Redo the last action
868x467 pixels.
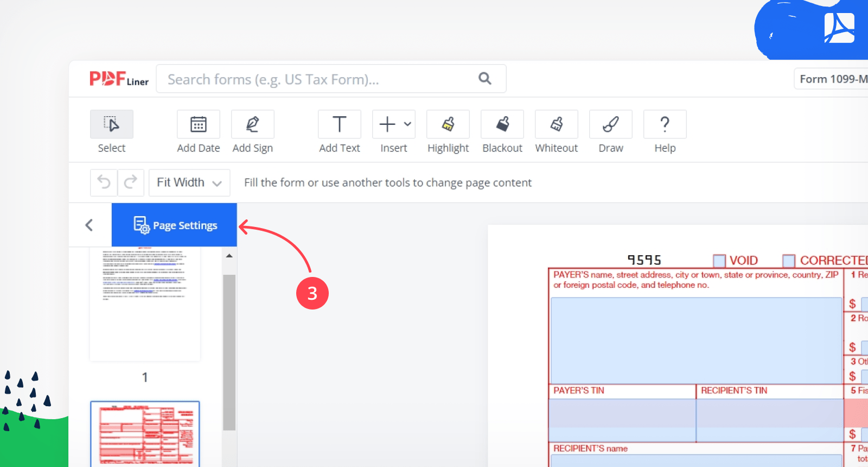click(x=131, y=182)
